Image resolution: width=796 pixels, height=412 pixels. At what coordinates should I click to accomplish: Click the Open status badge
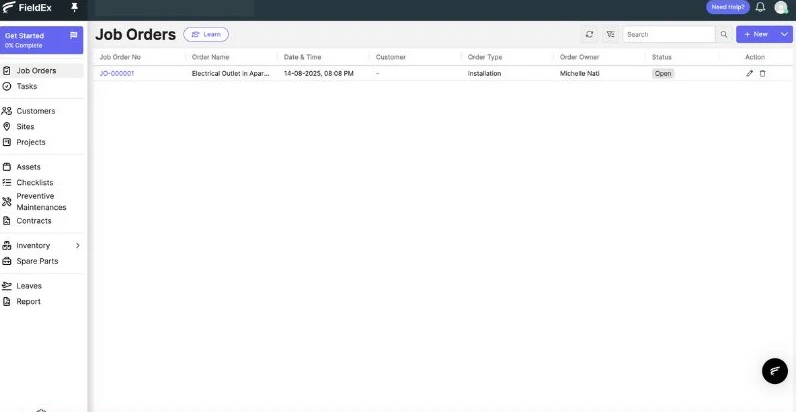(x=663, y=74)
